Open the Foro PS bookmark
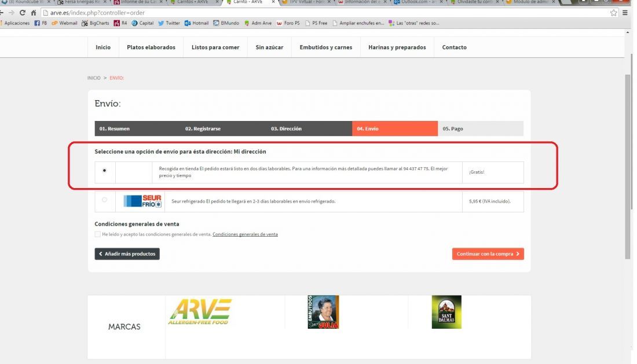 pos(288,23)
